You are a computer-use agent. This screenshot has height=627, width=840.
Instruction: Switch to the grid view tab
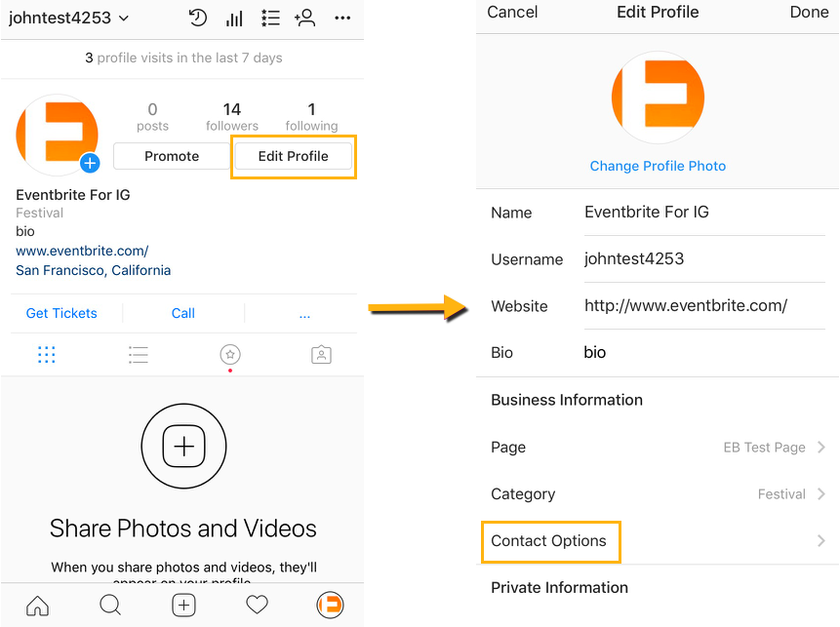pyautogui.click(x=47, y=355)
